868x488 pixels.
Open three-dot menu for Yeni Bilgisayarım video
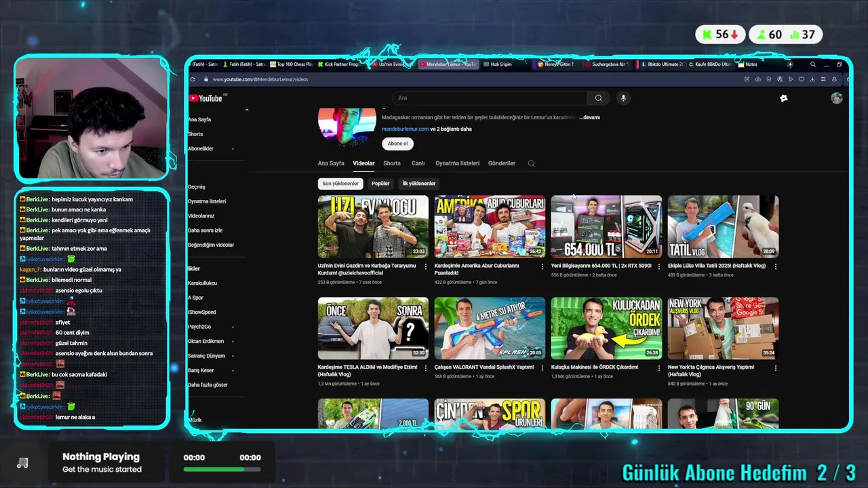pyautogui.click(x=658, y=266)
